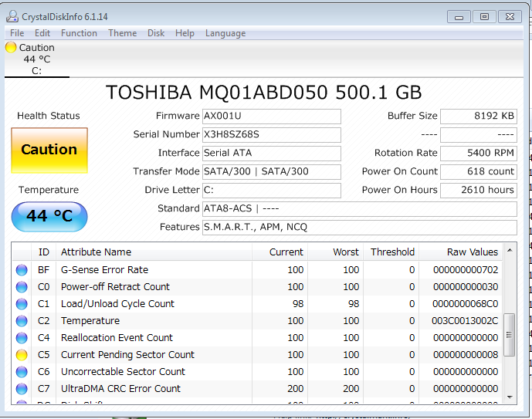Click the Firmware field AX001U

[272, 117]
